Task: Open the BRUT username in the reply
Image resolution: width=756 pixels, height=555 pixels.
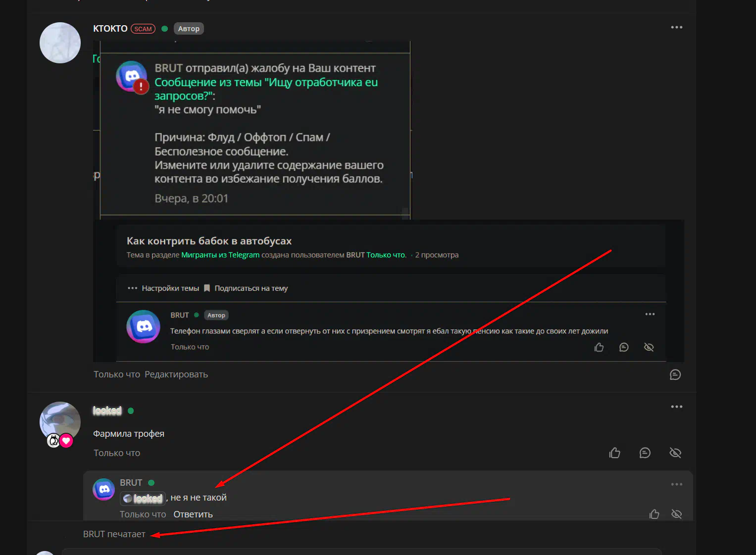Action: [x=131, y=483]
